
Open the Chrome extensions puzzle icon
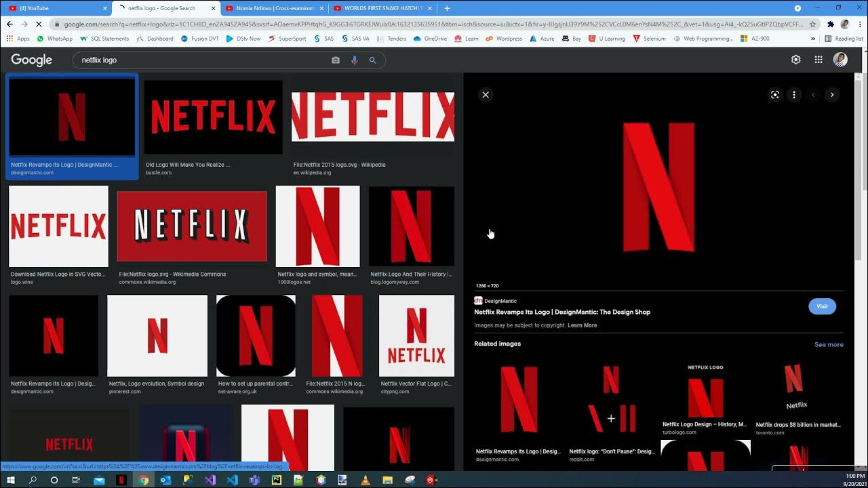click(831, 24)
